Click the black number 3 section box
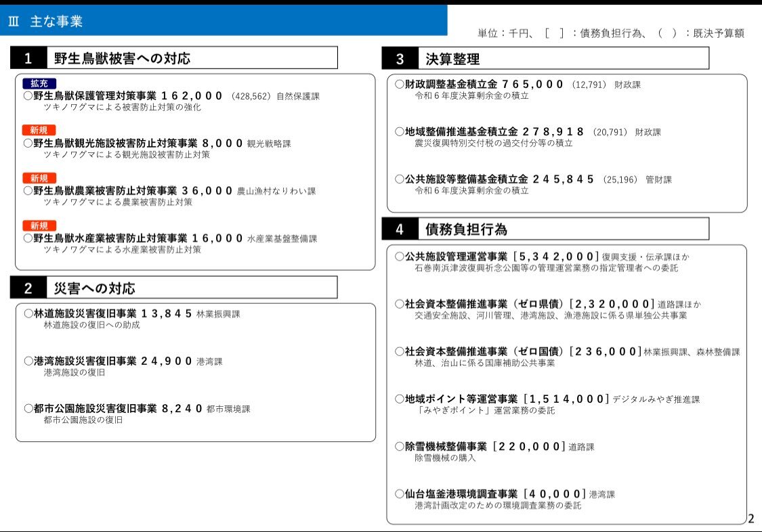 click(x=400, y=59)
